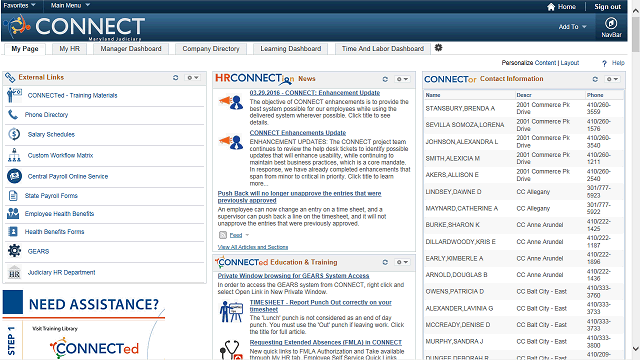Open the Time And Labor Dashboard tab

click(383, 49)
